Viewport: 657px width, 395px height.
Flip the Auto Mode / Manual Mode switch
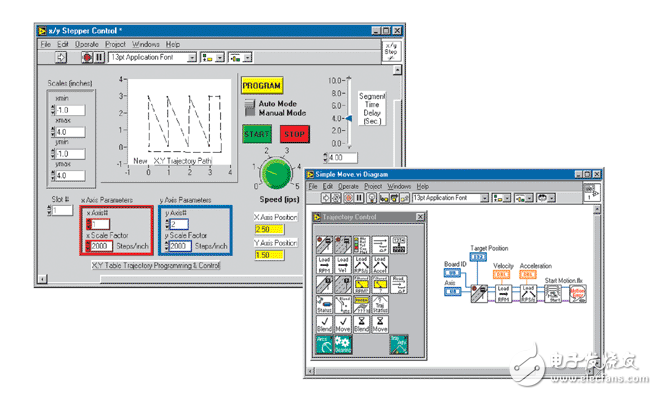point(250,108)
